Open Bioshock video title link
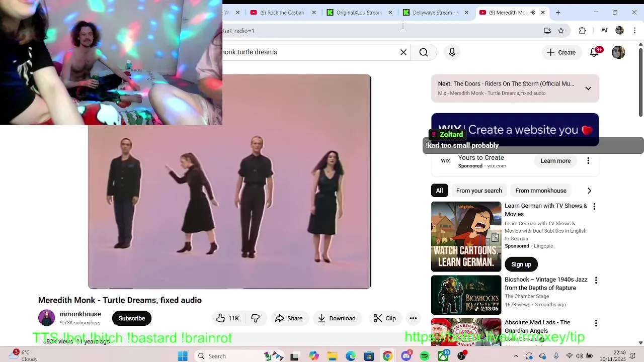The width and height of the screenshot is (644, 362). pos(546,284)
